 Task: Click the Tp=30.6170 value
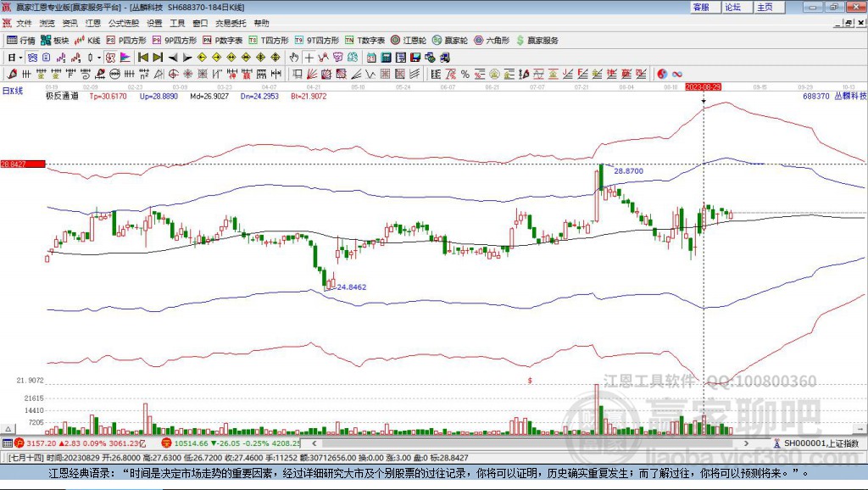(x=108, y=96)
